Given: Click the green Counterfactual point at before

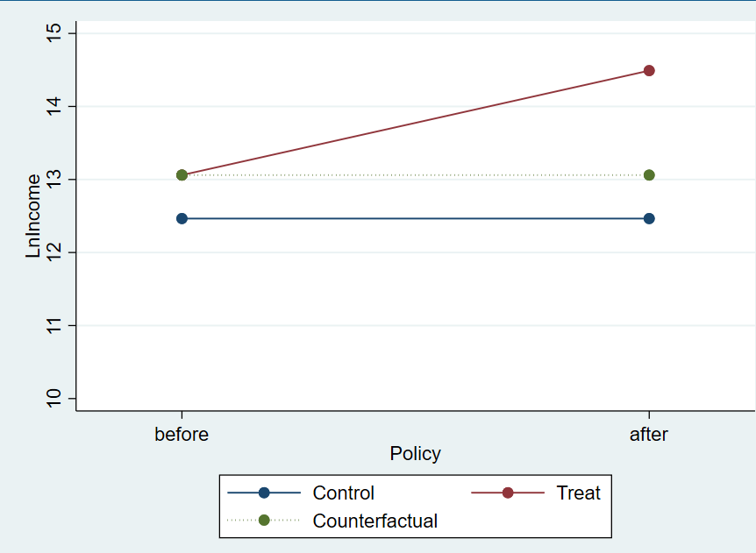Looking at the screenshot, I should 182,175.
